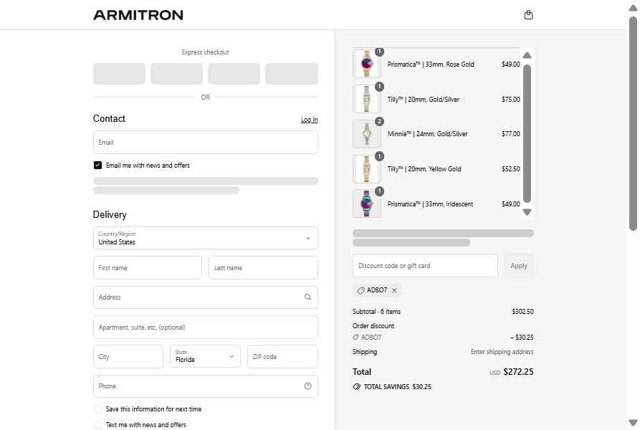Click the Log in link

pos(309,120)
